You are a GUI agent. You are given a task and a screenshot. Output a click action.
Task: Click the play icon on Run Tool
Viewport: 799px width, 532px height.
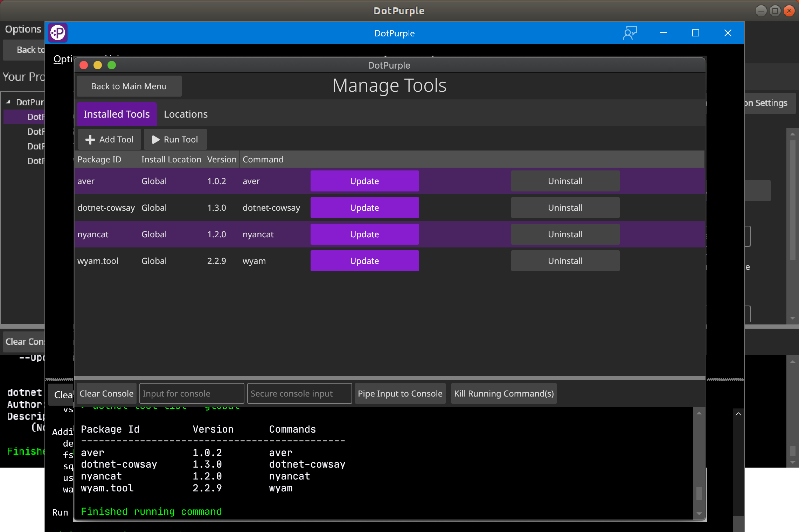[x=156, y=140]
